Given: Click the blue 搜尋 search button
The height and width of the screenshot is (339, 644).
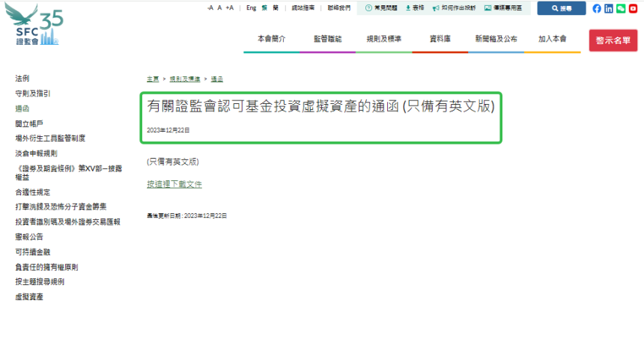Looking at the screenshot, I should tap(561, 8).
